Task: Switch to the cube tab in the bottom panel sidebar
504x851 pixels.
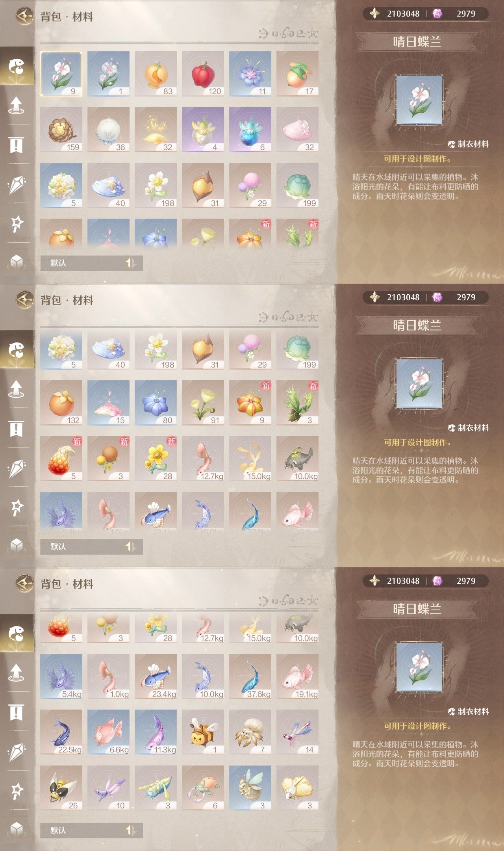Action: coord(17,829)
